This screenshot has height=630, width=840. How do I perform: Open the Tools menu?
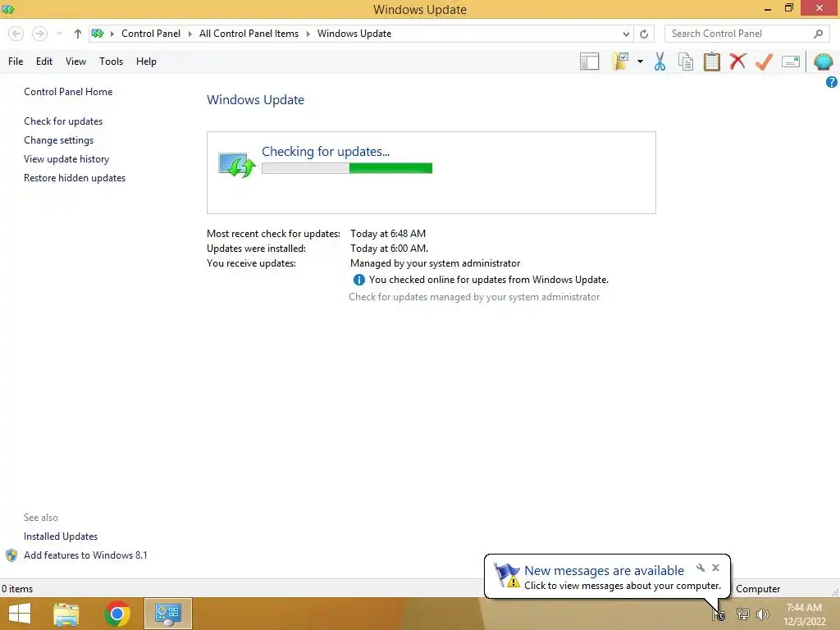coord(111,62)
